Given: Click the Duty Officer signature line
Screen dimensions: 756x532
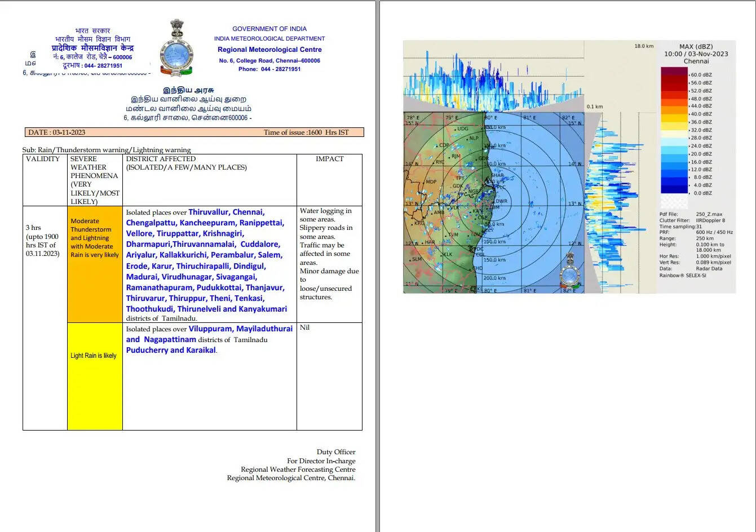Looking at the screenshot, I should [x=335, y=452].
